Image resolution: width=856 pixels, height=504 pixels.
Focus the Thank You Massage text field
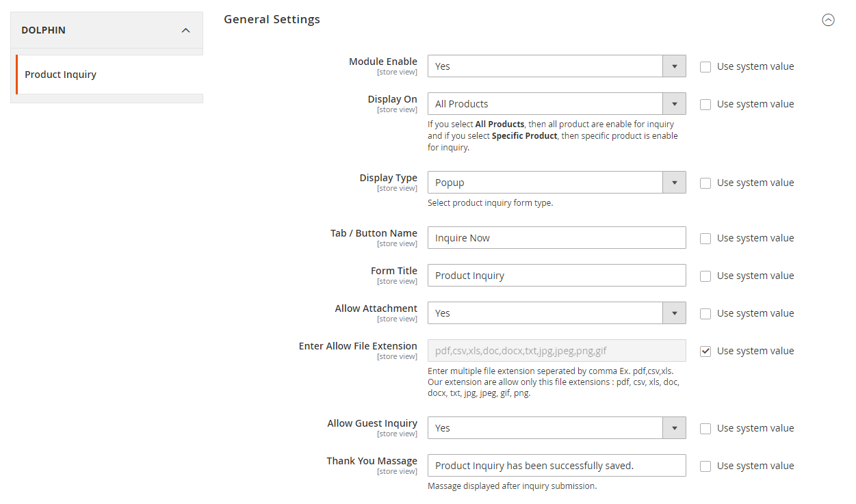pyautogui.click(x=556, y=466)
